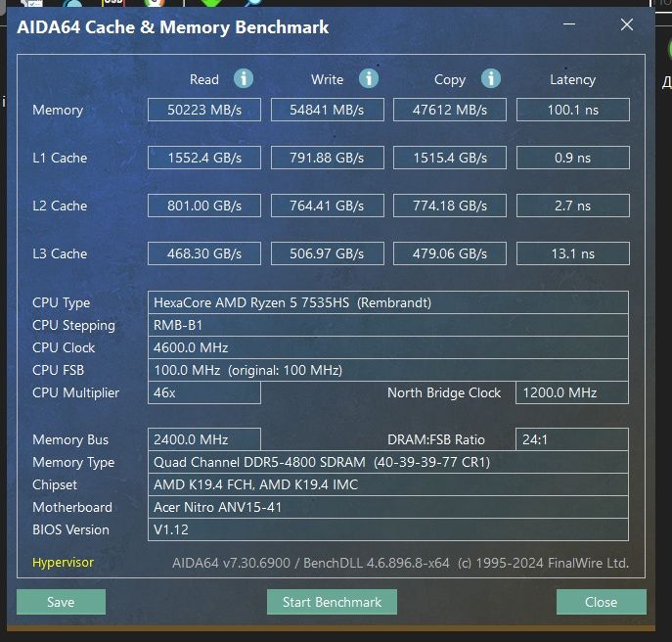Click the Write column header label
Image resolution: width=672 pixels, height=642 pixels.
pos(327,80)
